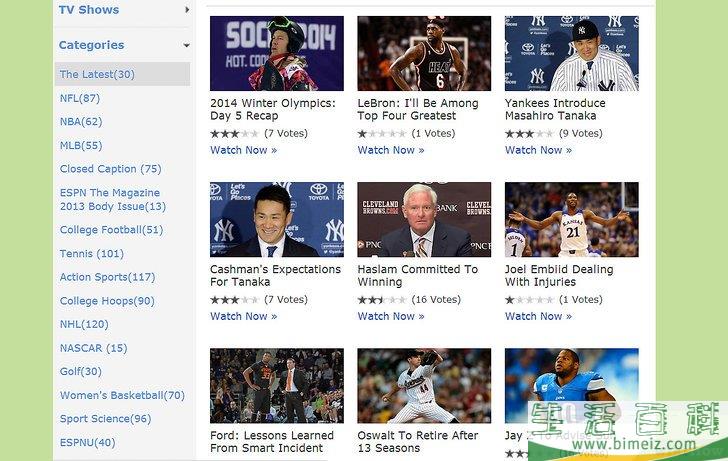Click the Categories heading

click(x=91, y=45)
